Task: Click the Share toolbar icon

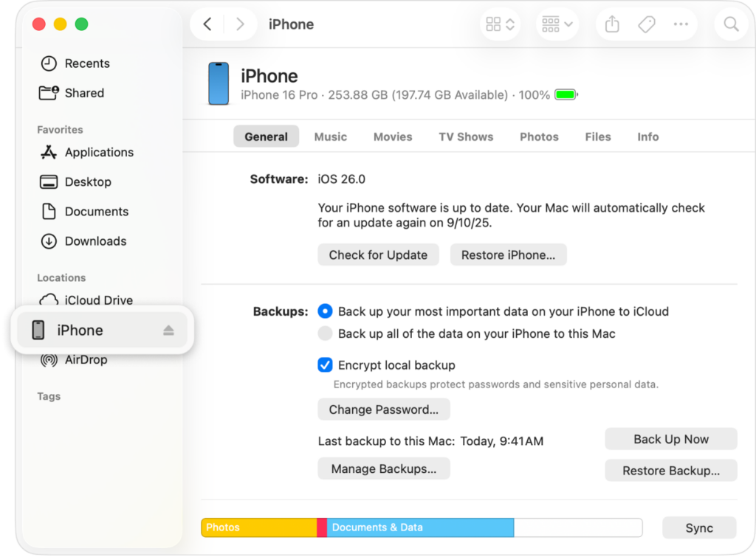Action: (612, 24)
